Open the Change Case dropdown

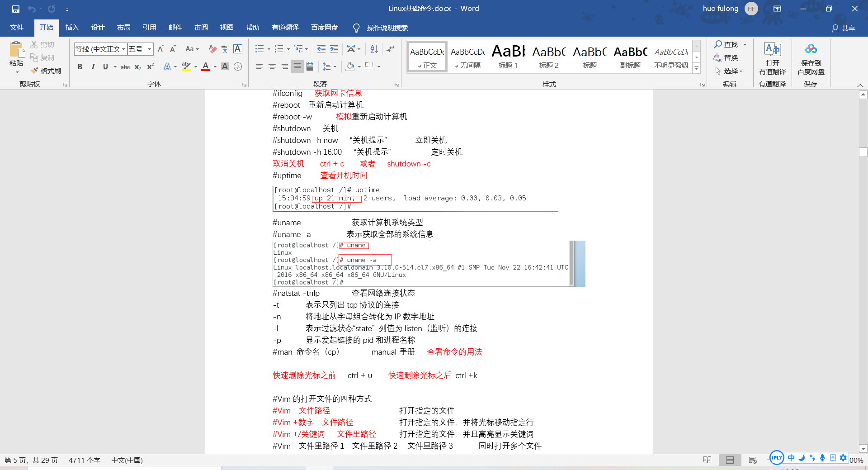[192, 49]
